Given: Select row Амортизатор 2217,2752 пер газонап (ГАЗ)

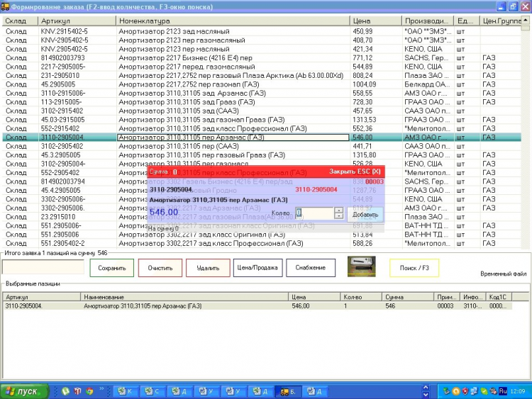Looking at the screenshot, I should [262, 84].
